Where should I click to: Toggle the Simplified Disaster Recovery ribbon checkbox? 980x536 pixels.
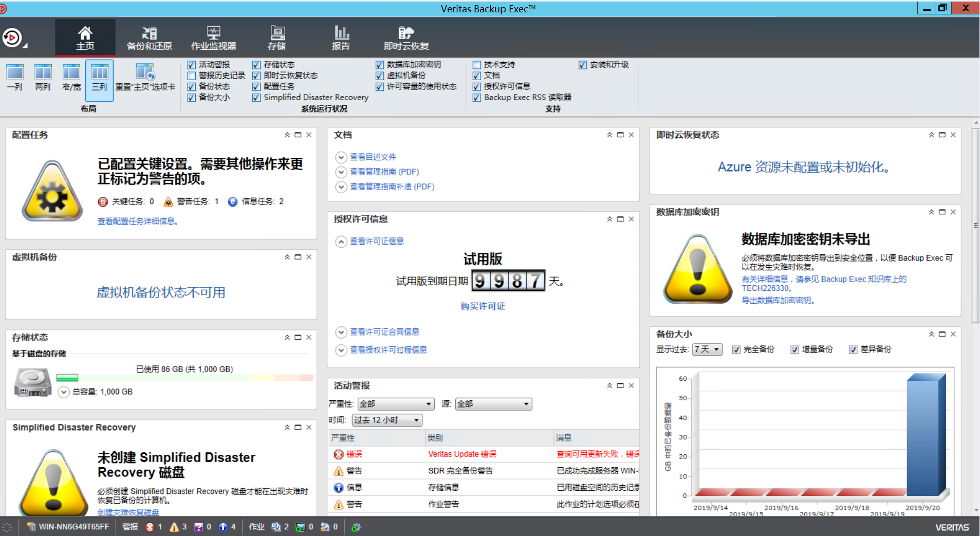click(x=256, y=98)
